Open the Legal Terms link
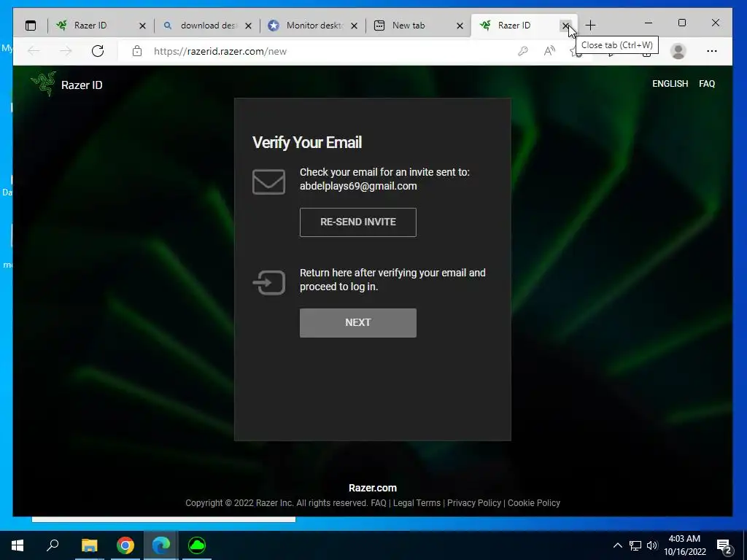The height and width of the screenshot is (560, 747). (x=417, y=503)
